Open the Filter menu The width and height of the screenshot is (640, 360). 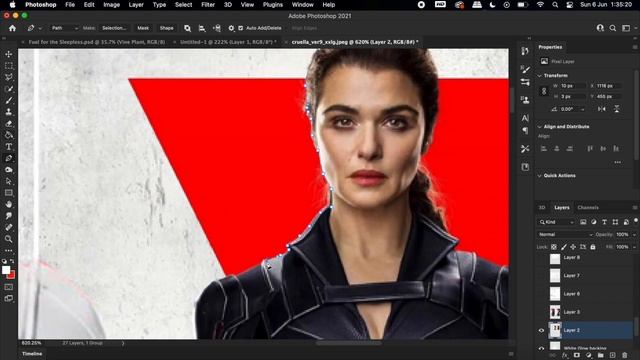[x=208, y=5]
